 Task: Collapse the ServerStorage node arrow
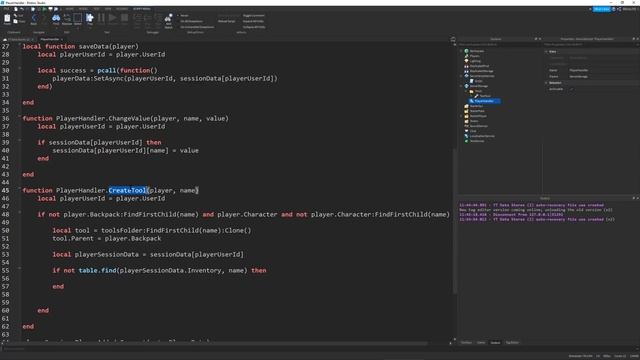(461, 86)
